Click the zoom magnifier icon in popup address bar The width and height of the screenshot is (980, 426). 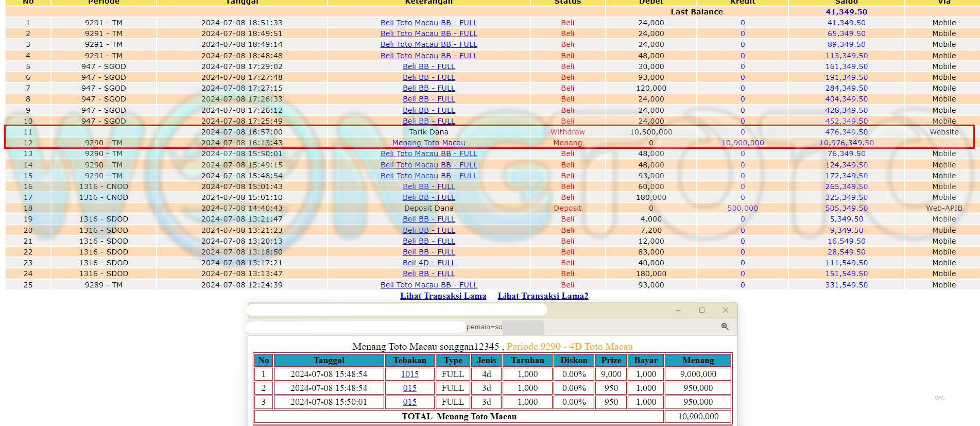725,327
